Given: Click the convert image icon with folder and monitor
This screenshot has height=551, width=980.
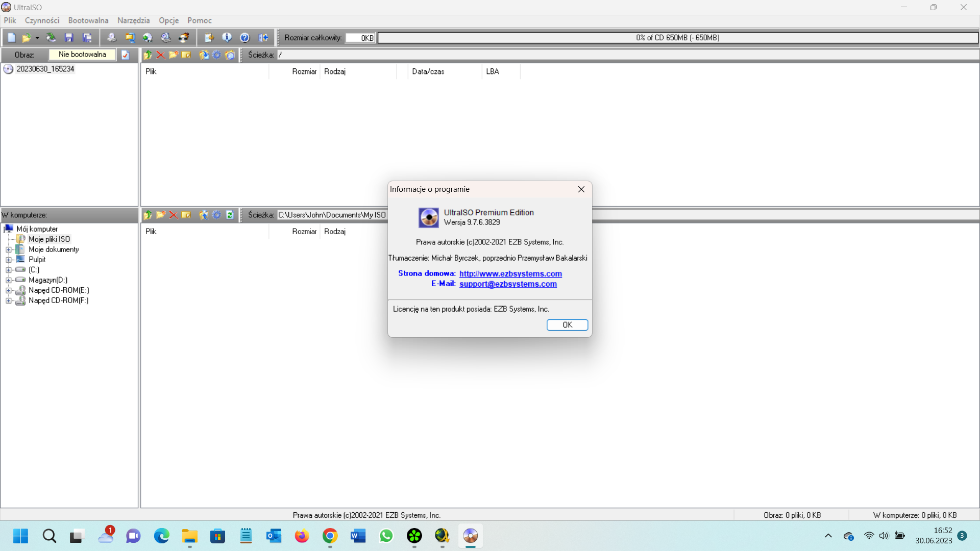Looking at the screenshot, I should tap(130, 38).
